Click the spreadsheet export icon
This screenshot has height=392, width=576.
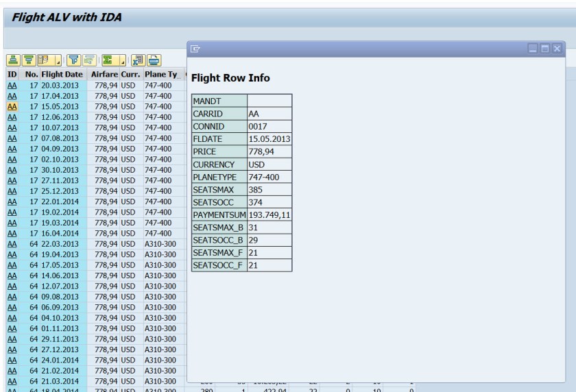pos(138,60)
